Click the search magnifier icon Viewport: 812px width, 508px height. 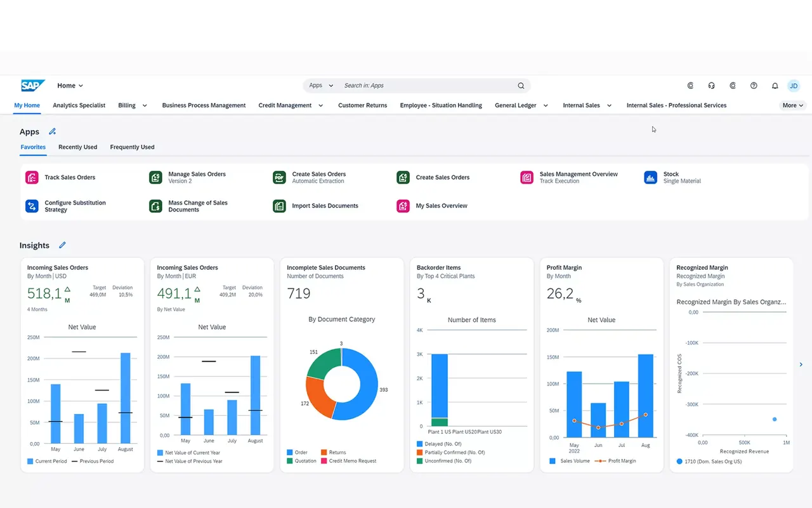[521, 86]
